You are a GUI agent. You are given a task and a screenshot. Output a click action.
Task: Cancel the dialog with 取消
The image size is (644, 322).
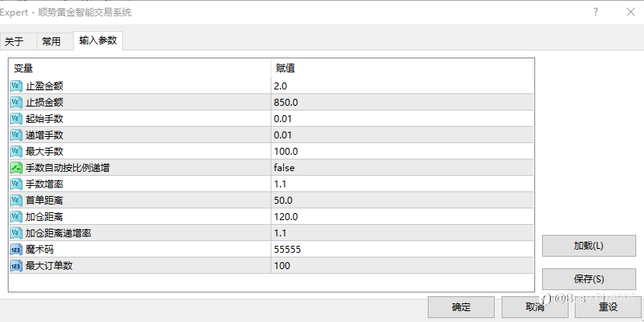tap(534, 307)
